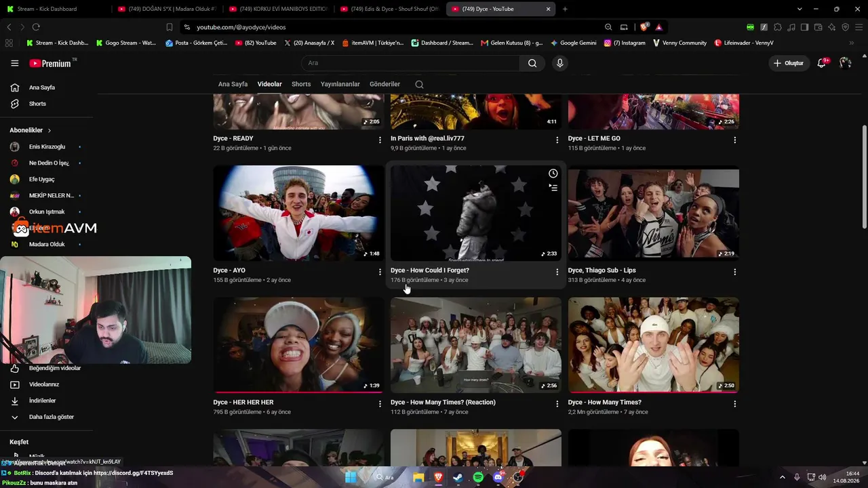
Task: Click the page vertical scrollbar
Action: click(x=864, y=176)
